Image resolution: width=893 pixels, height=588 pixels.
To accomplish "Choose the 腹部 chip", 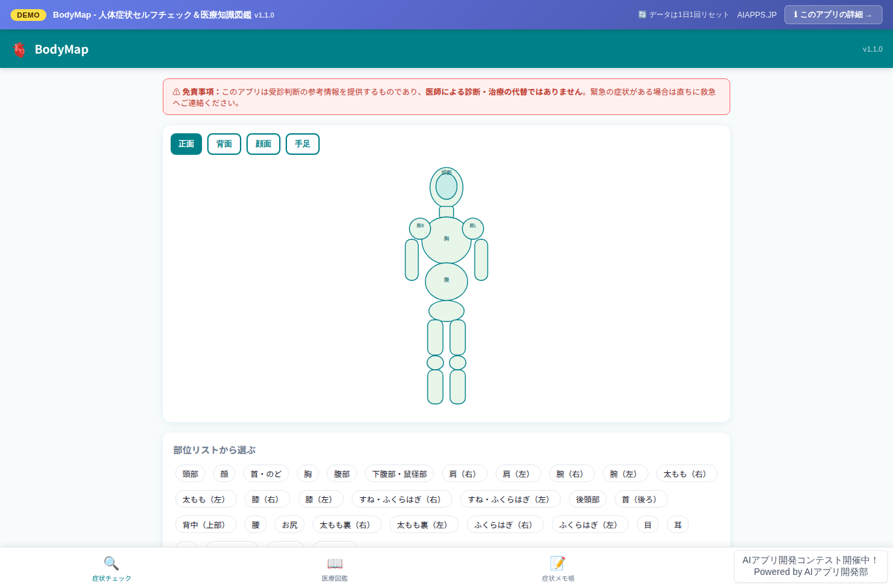I will tap(342, 474).
